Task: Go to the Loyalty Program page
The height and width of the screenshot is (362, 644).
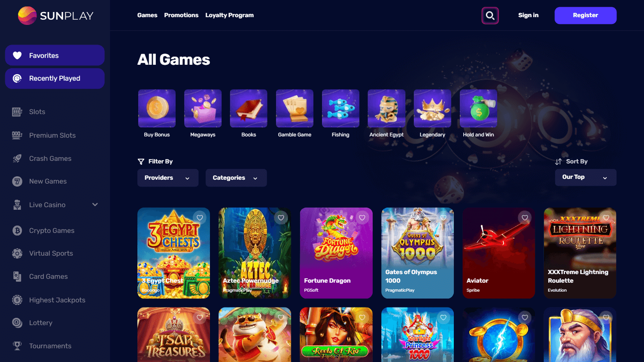Action: point(229,15)
